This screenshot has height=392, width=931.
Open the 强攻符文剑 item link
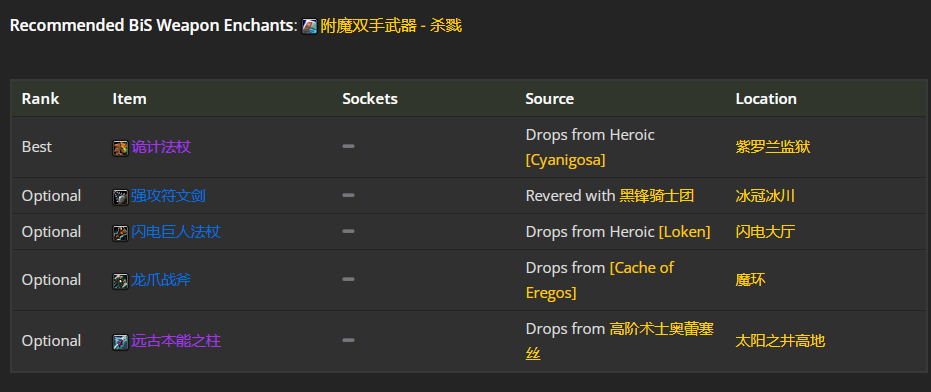click(x=168, y=195)
